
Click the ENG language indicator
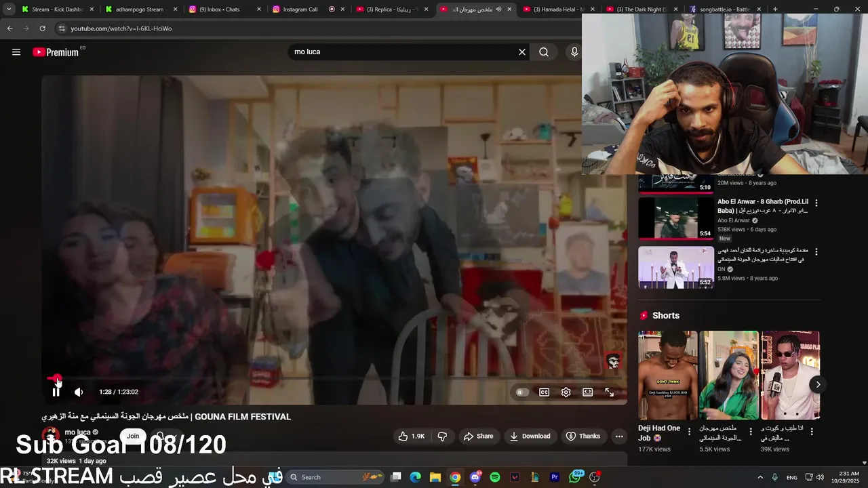pyautogui.click(x=791, y=477)
